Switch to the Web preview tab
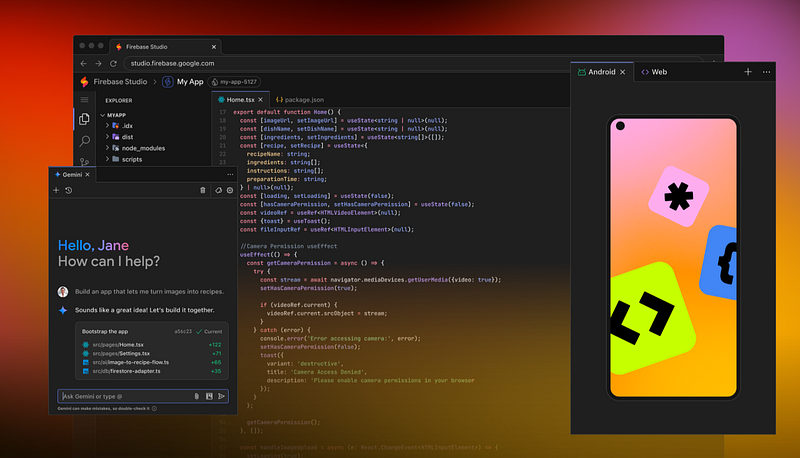Screen dimensions: 800x458 654,72
